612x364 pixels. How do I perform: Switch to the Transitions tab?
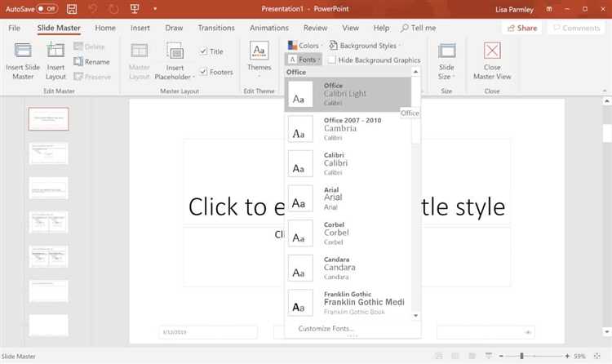(x=215, y=28)
